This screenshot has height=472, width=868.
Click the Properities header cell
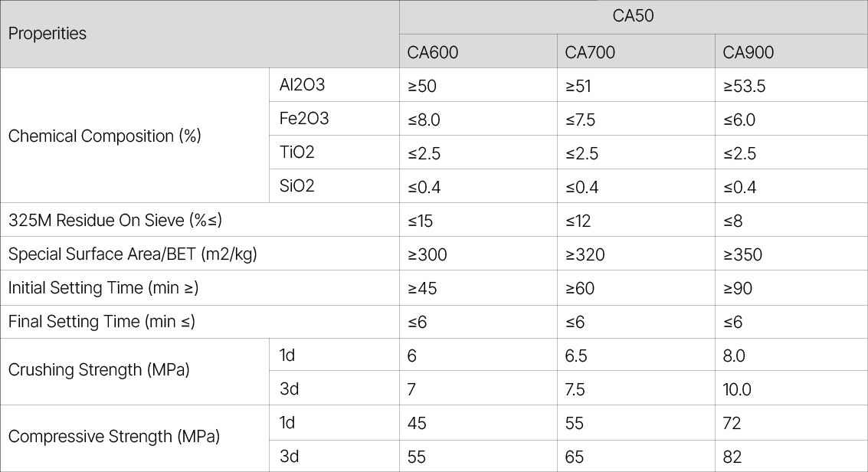pos(47,34)
